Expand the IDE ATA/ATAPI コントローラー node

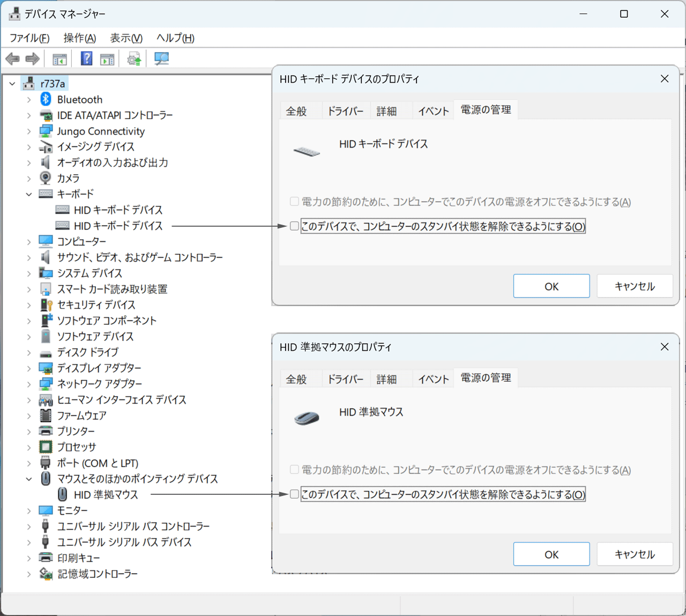click(x=29, y=115)
